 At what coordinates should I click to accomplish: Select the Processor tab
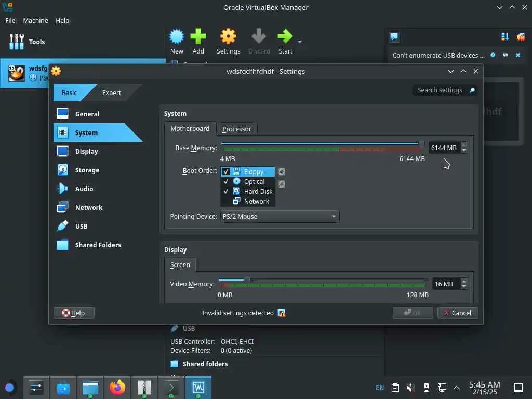point(237,129)
